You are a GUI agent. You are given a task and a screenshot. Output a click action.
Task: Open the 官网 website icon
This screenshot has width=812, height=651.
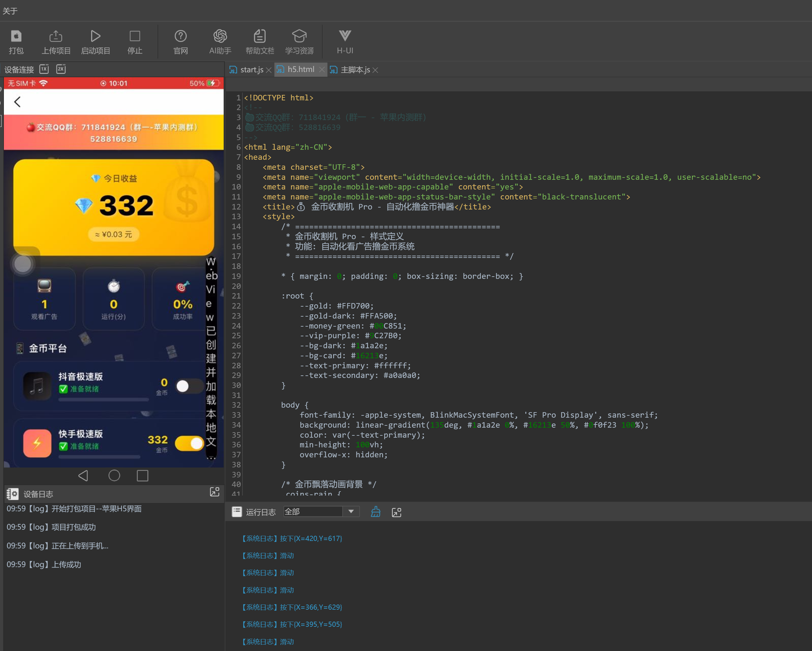(x=180, y=36)
